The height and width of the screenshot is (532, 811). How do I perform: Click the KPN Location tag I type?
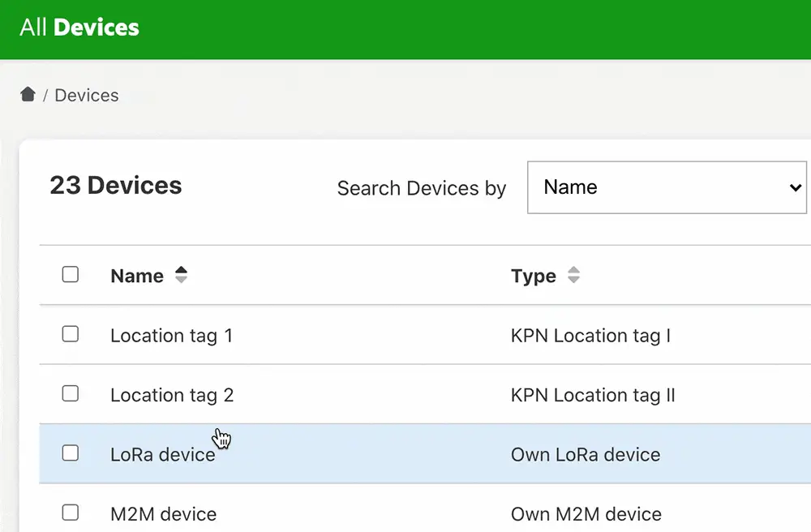pyautogui.click(x=590, y=336)
